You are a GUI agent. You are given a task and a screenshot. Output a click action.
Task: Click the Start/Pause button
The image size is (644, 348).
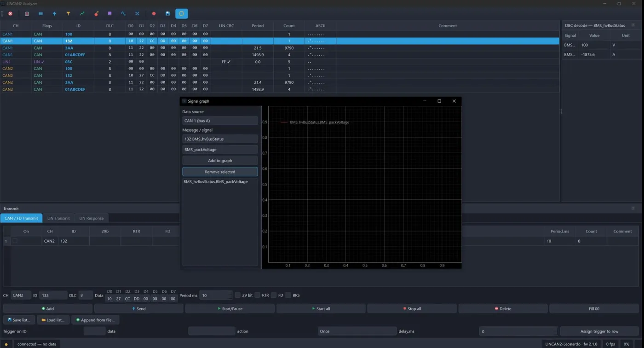230,309
